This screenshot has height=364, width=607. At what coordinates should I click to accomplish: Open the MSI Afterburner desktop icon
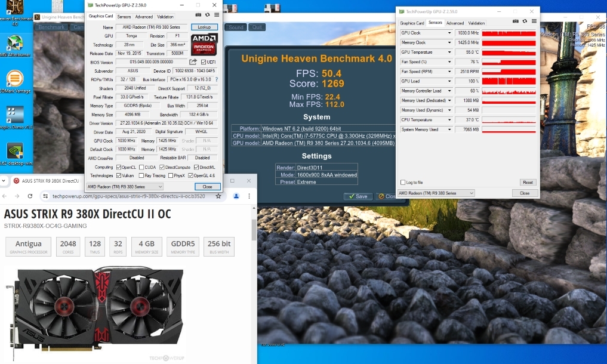coord(15,46)
